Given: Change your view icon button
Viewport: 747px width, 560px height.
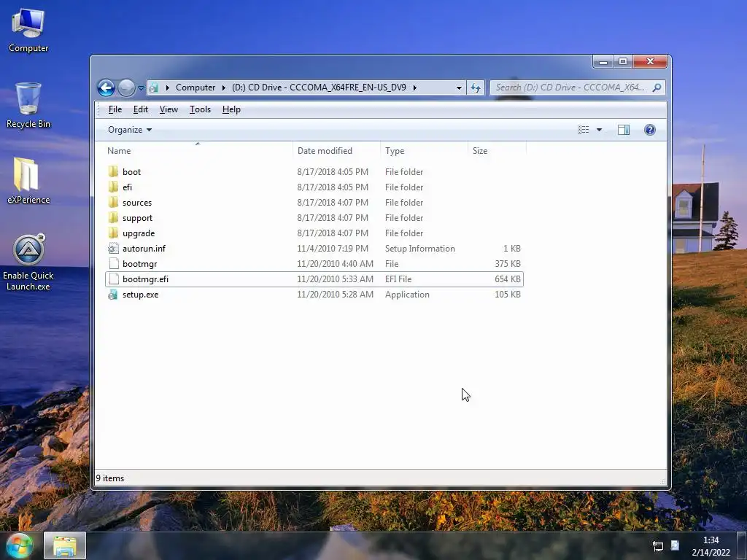Looking at the screenshot, I should [x=583, y=130].
